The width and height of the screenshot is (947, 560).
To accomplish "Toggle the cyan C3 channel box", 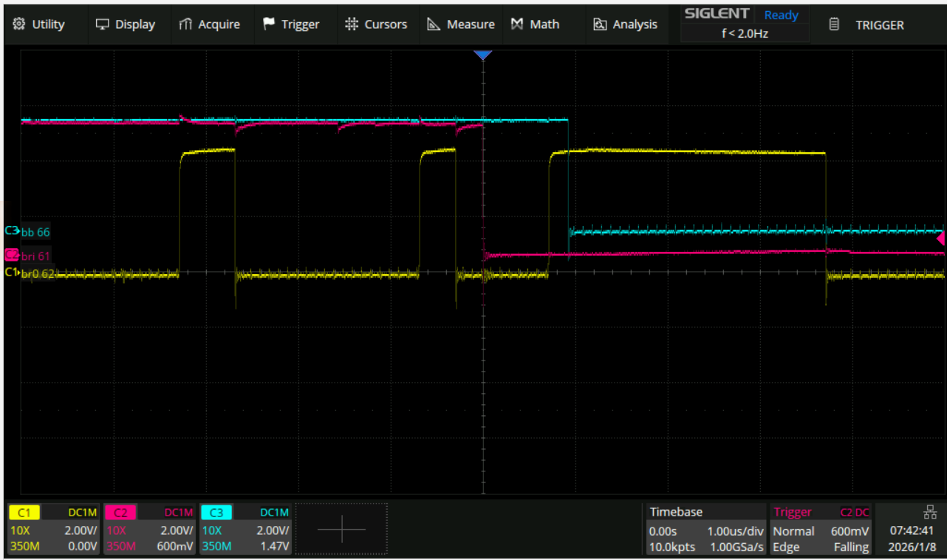I will (x=245, y=530).
